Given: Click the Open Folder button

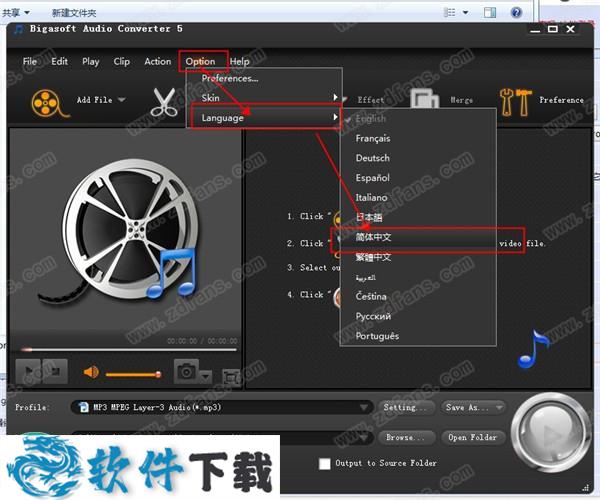Looking at the screenshot, I should click(473, 437).
